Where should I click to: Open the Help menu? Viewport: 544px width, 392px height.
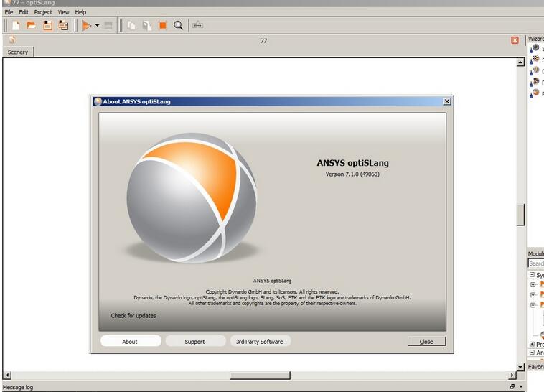[80, 12]
